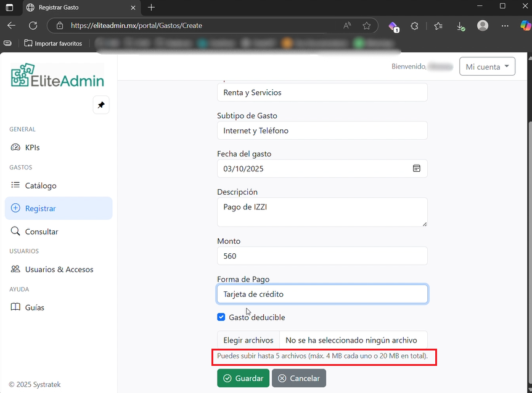Expand the Mi cuenta dropdown
The height and width of the screenshot is (393, 532).
point(487,67)
